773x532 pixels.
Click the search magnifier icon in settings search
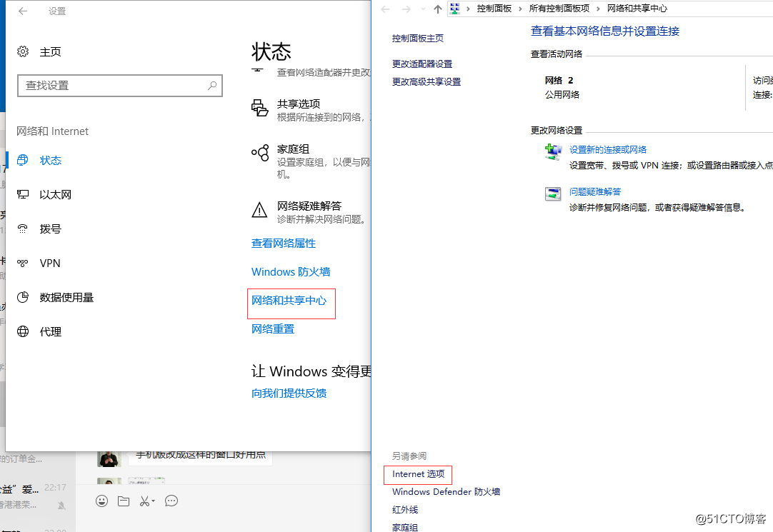click(212, 85)
